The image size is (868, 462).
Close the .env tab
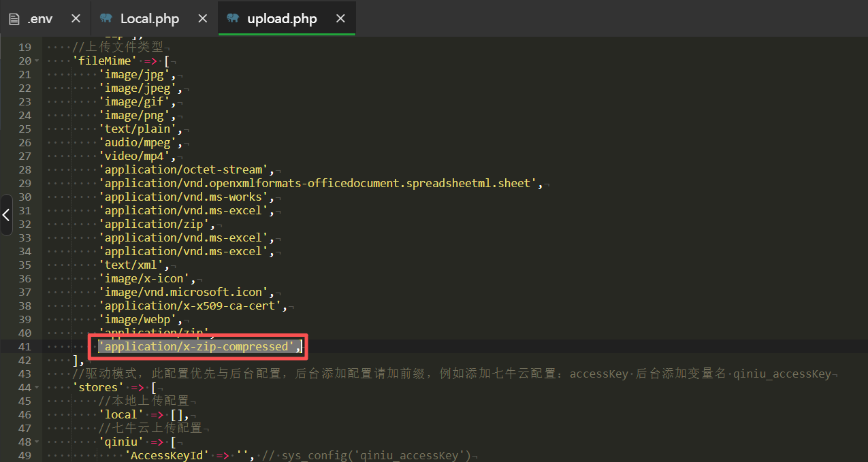76,18
